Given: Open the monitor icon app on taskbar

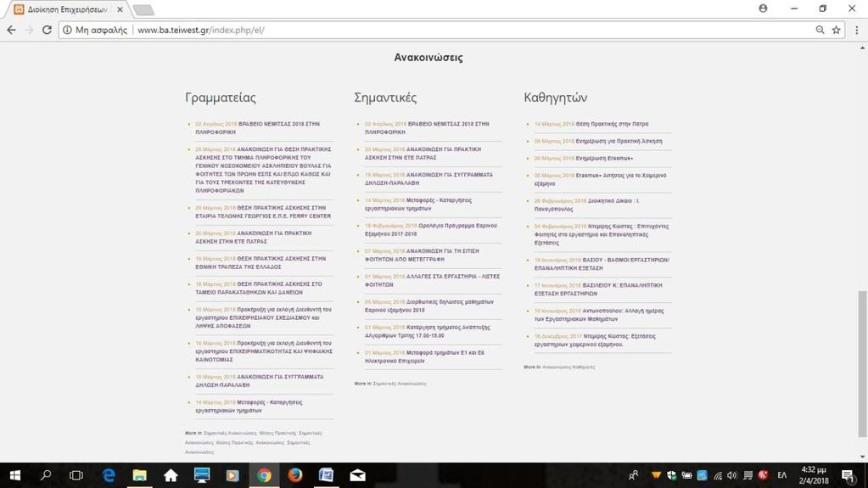Looking at the screenshot, I should tap(201, 475).
